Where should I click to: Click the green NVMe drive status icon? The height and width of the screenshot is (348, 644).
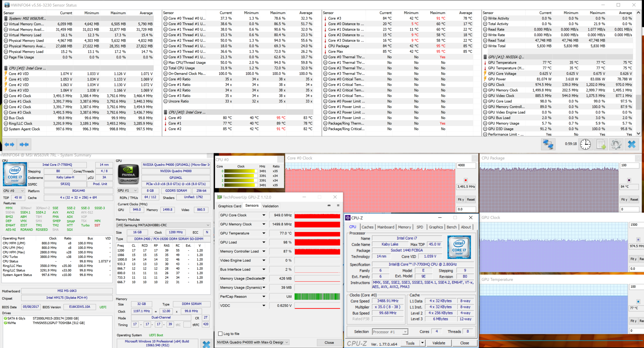click(5, 323)
